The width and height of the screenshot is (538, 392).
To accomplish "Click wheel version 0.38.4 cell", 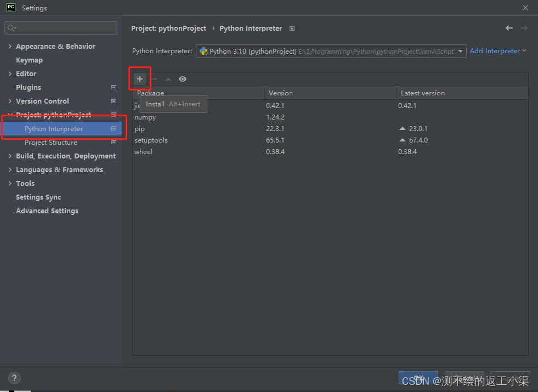I will point(275,151).
